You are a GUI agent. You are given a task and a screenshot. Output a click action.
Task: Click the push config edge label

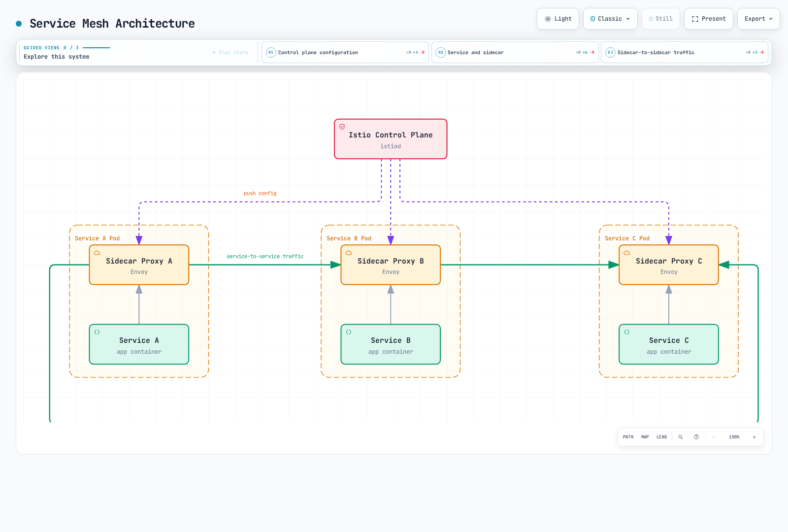coord(260,194)
